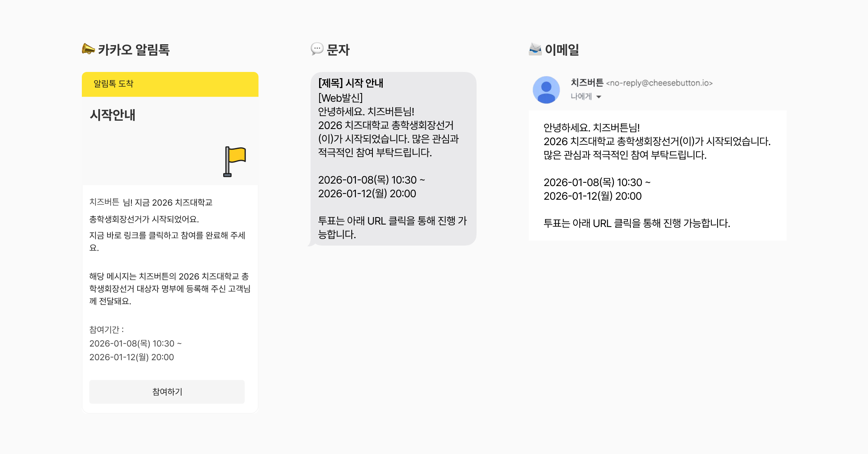Click the [제목] 시작 안내 SMS subject line
Screen dimensions: 868x454
point(351,83)
